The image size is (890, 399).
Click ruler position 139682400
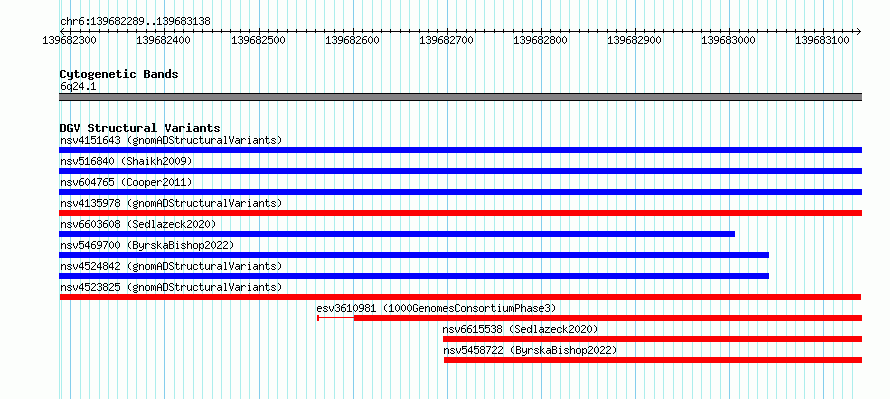[x=164, y=40]
